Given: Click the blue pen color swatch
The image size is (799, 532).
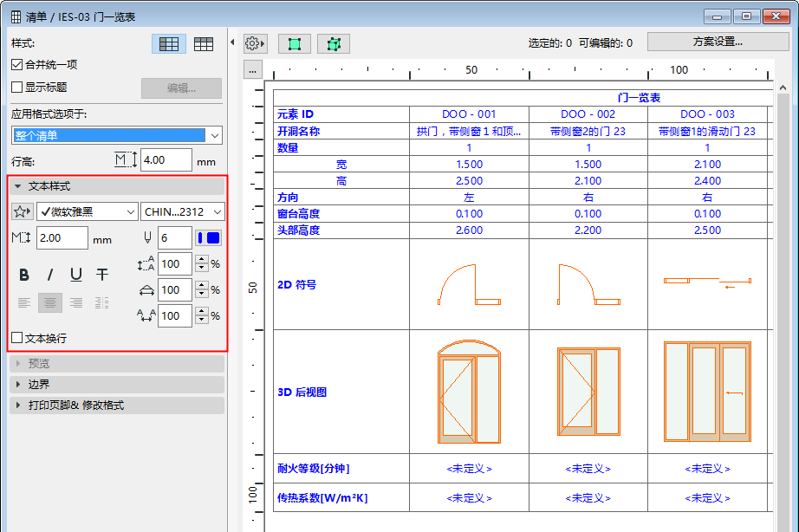Looking at the screenshot, I should [x=208, y=238].
